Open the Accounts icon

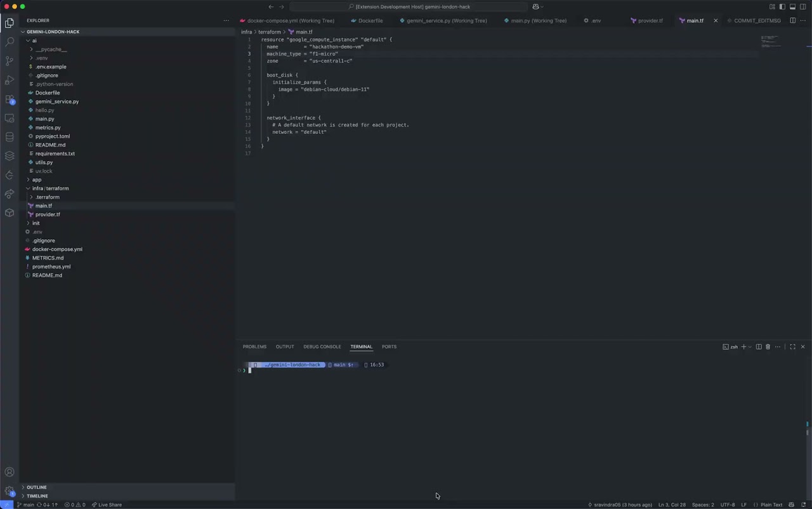10,472
